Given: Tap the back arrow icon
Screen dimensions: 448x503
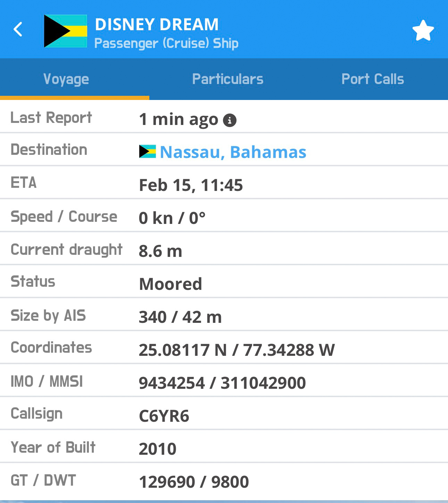Looking at the screenshot, I should coord(18,29).
